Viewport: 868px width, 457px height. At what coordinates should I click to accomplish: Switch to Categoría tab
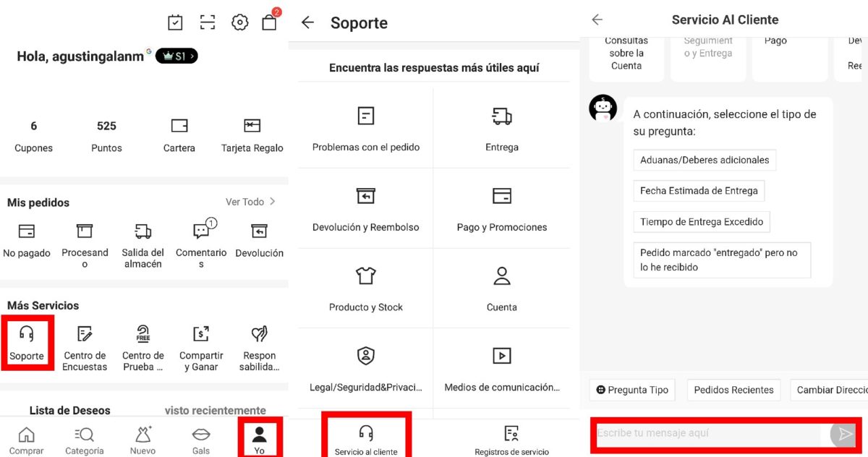pyautogui.click(x=85, y=439)
